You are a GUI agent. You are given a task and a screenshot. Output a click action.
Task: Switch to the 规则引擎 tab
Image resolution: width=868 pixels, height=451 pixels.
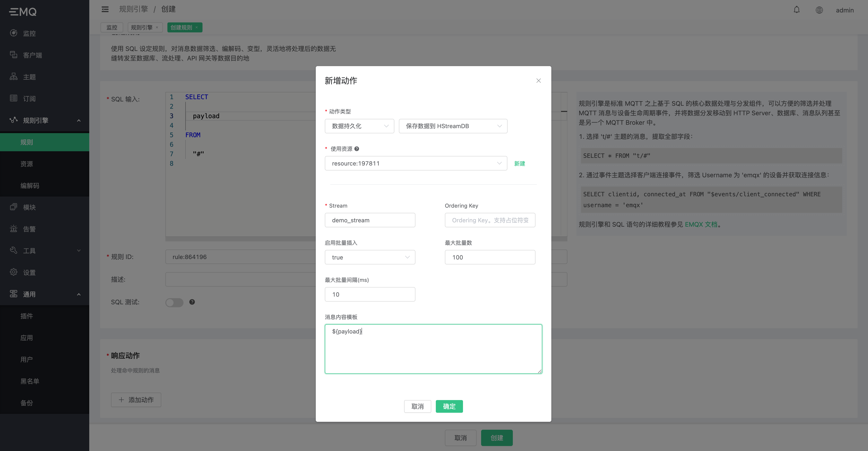click(142, 28)
